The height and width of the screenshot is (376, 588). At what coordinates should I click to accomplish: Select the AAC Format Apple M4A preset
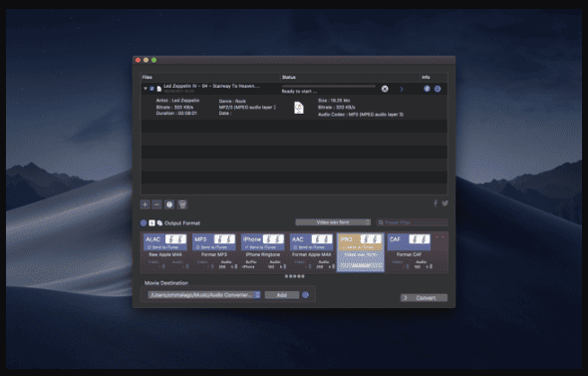(311, 252)
